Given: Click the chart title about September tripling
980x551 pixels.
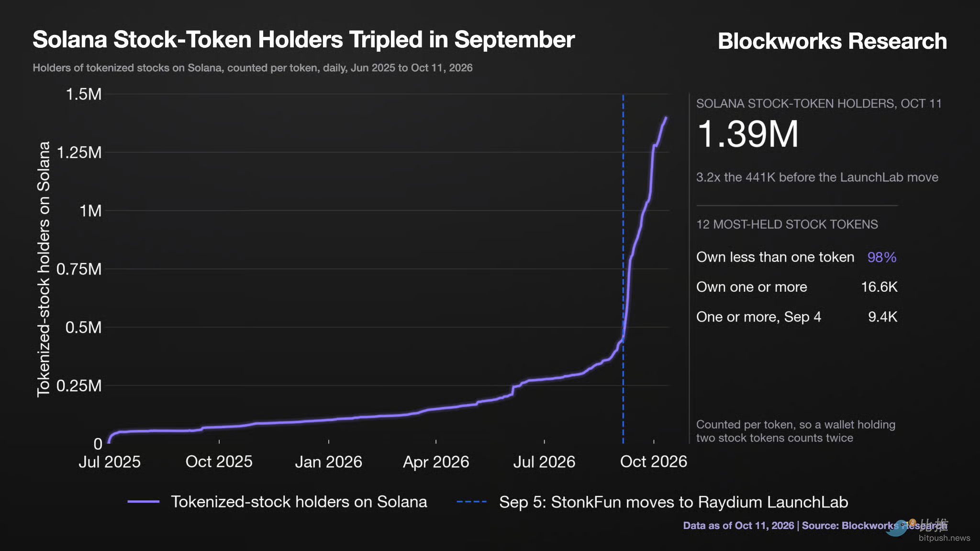Looking at the screenshot, I should tap(303, 40).
